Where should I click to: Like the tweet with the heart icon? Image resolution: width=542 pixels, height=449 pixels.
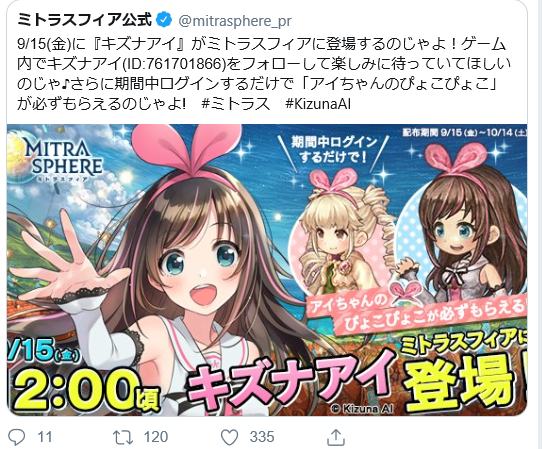click(230, 437)
